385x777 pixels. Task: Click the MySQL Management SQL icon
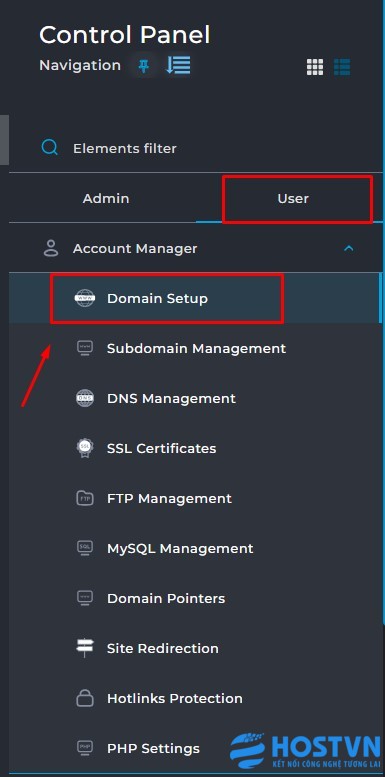[85, 548]
